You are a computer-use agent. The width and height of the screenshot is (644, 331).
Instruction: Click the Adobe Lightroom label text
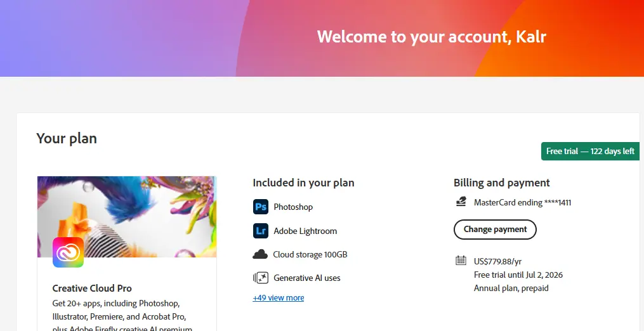pos(305,231)
